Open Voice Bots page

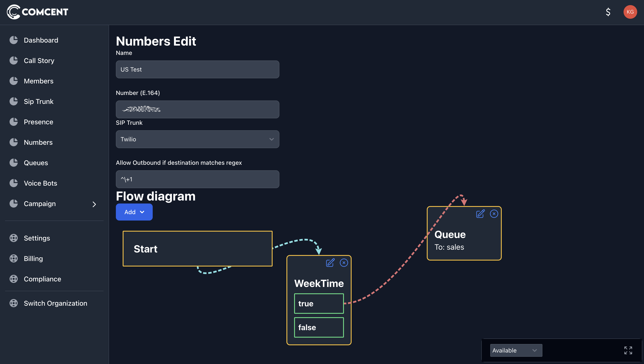click(x=40, y=183)
